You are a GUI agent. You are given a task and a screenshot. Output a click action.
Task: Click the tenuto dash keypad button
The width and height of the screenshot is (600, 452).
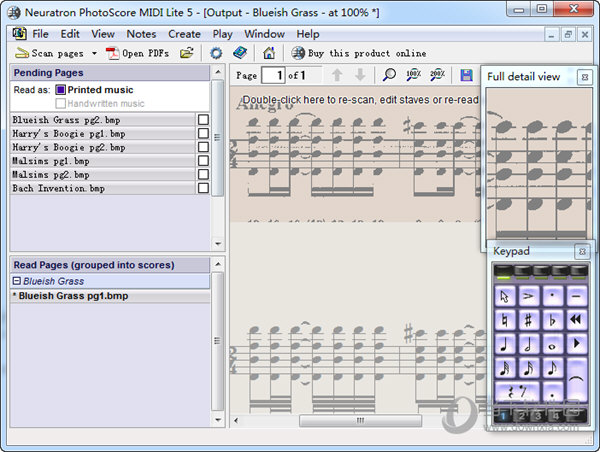pos(577,296)
